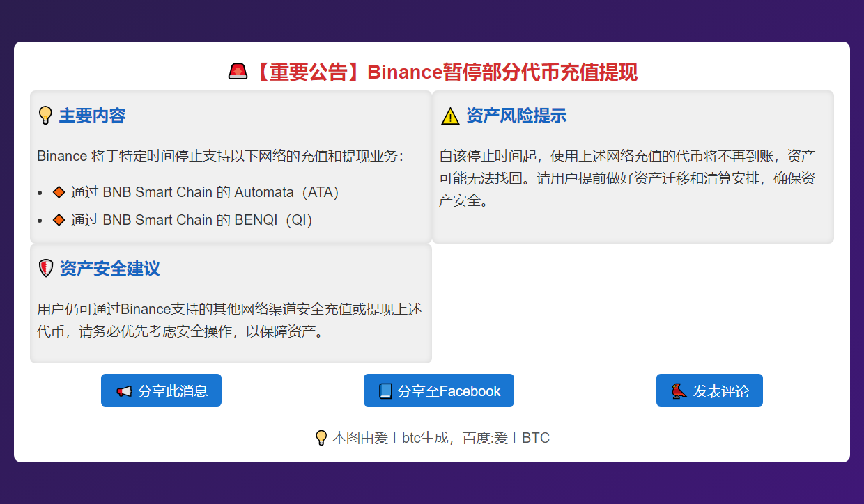
Task: Click the paragraph starting 用户仍可通过Binance
Action: (229, 320)
